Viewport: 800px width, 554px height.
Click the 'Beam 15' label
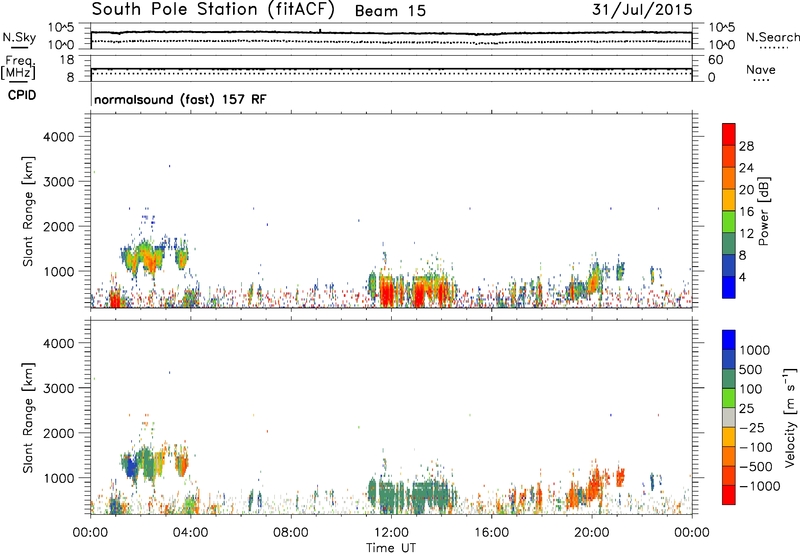click(x=390, y=11)
